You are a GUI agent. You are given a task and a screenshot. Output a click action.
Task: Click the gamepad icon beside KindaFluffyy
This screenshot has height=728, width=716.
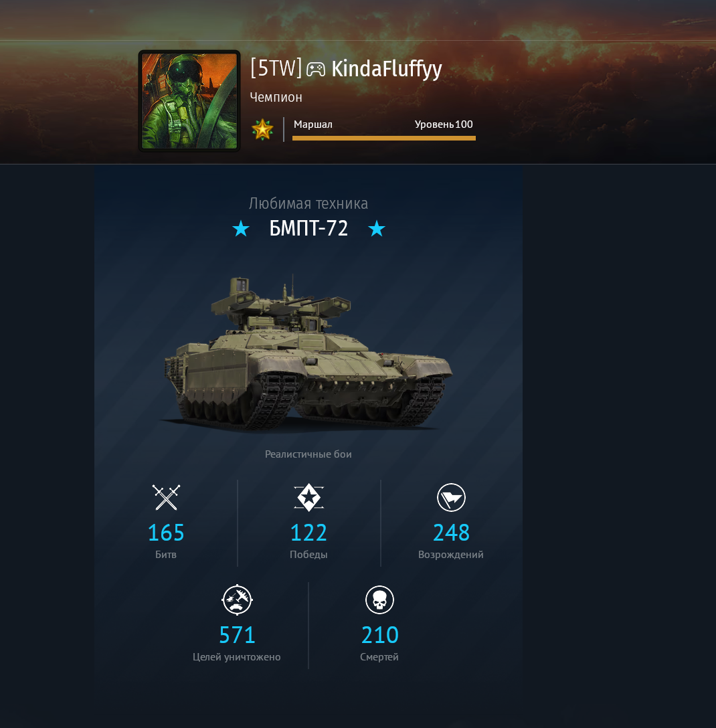(316, 69)
